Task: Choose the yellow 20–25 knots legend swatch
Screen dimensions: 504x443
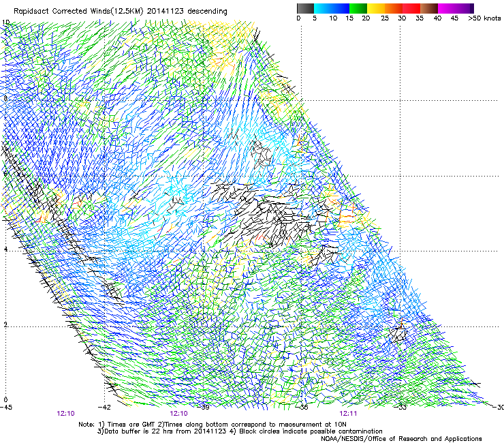Action: click(x=376, y=8)
